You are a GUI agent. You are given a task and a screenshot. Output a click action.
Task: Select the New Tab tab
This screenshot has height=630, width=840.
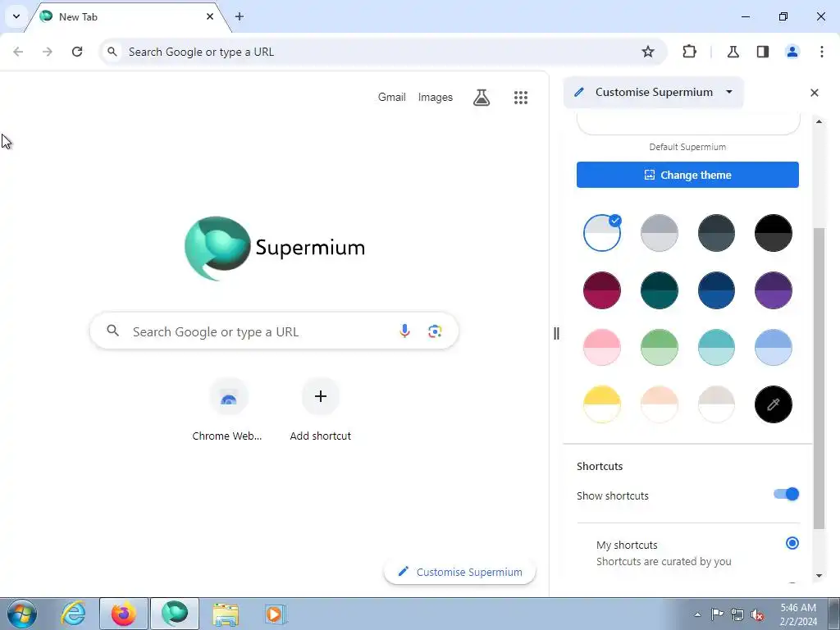(x=129, y=16)
